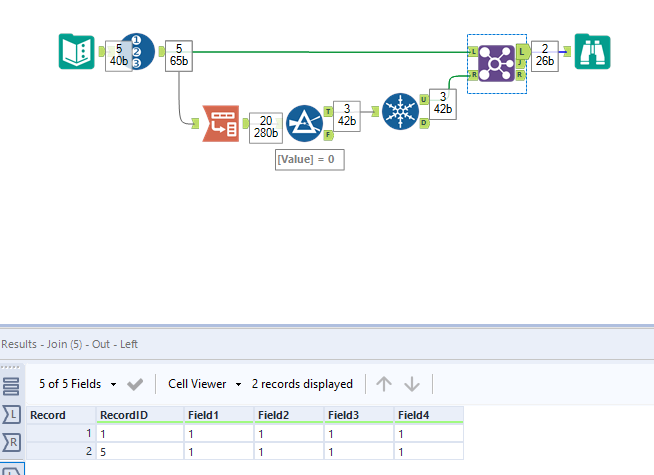Select the RecordID cell with value 5
Screen dimensions: 654x475
[140, 452]
